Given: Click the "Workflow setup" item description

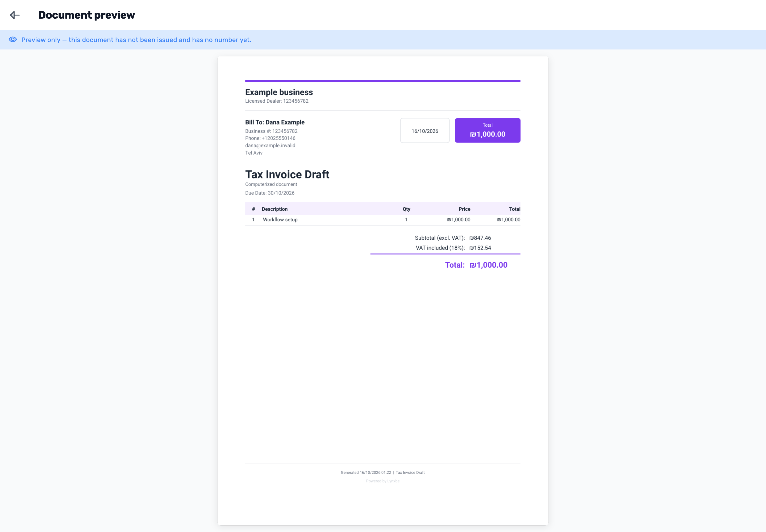Looking at the screenshot, I should pos(280,220).
